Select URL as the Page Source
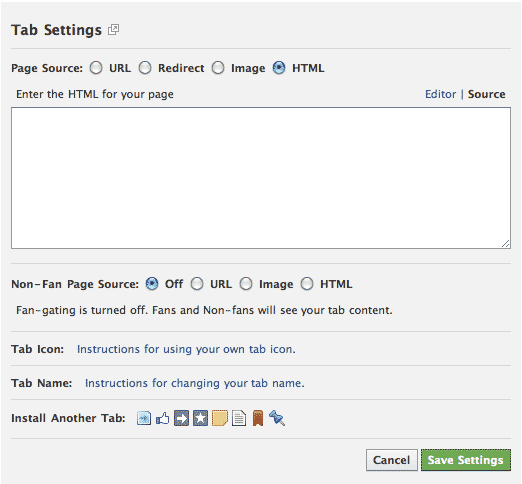 96,68
